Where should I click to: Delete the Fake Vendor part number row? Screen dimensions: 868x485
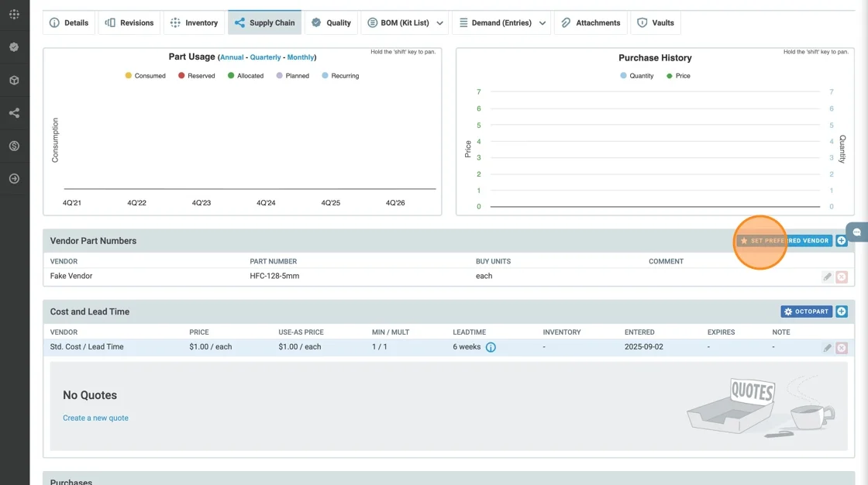pos(842,277)
